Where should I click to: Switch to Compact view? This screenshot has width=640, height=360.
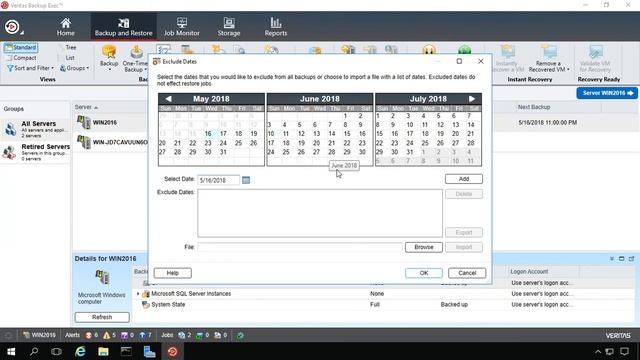[21, 58]
